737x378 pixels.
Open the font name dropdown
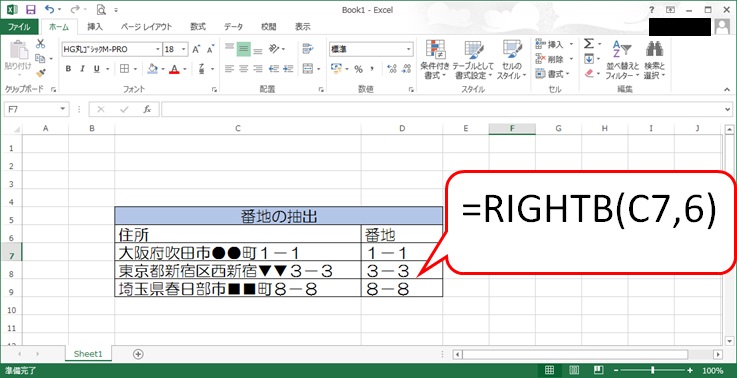coord(158,49)
